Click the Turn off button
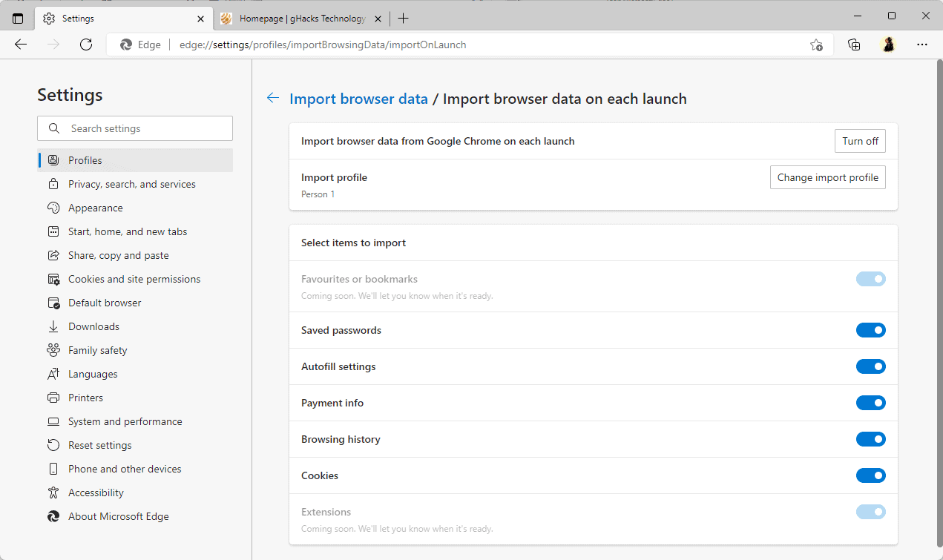The height and width of the screenshot is (560, 943). [x=859, y=140]
